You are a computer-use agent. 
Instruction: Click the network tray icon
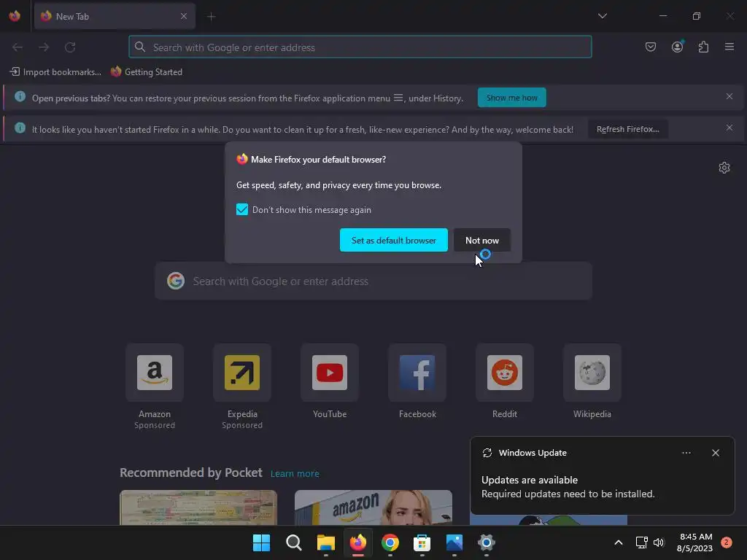click(x=642, y=542)
